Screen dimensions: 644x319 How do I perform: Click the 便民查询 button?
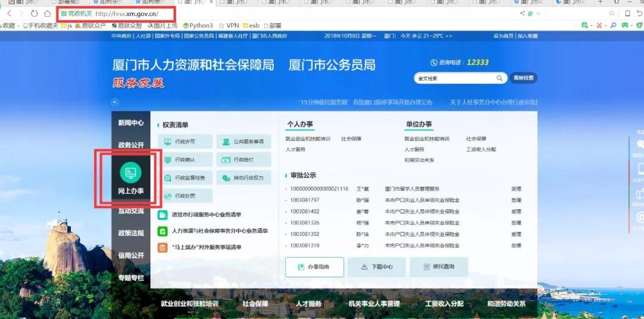pos(438,267)
